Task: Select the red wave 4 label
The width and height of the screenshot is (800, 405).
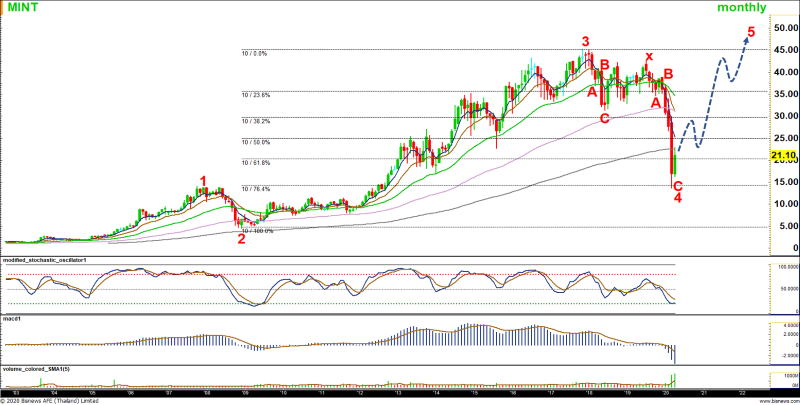Action: click(x=678, y=198)
